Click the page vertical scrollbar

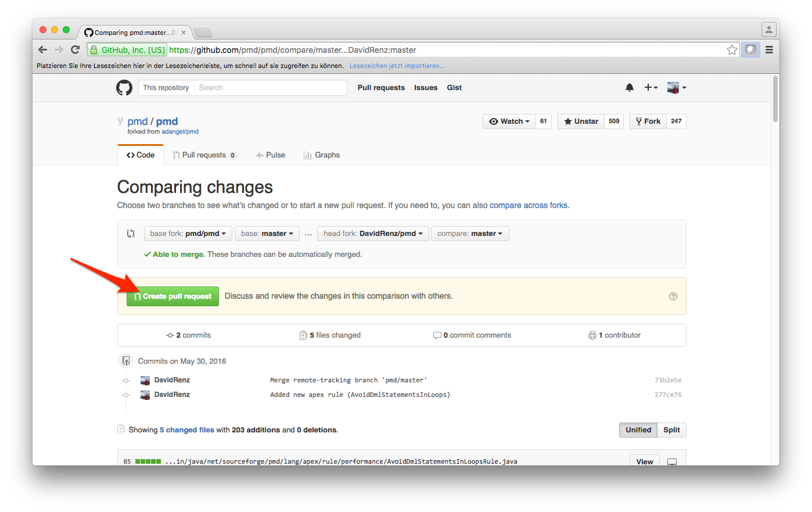coord(775,99)
